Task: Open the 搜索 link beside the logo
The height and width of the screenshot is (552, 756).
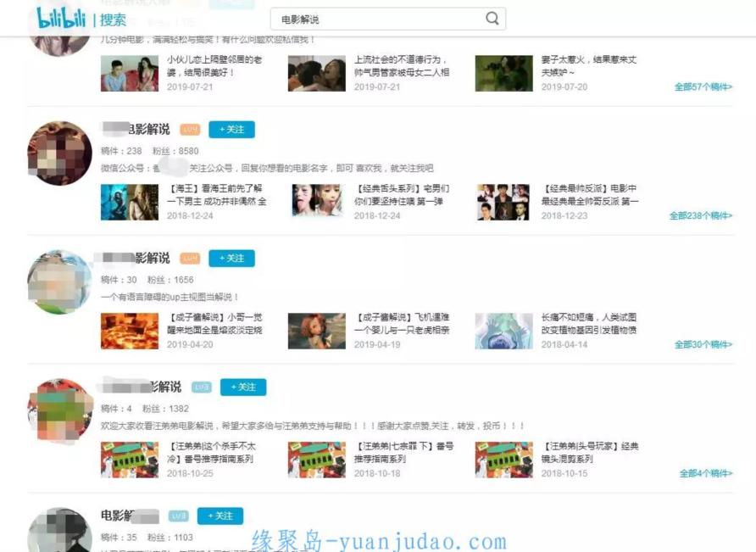Action: click(x=113, y=20)
